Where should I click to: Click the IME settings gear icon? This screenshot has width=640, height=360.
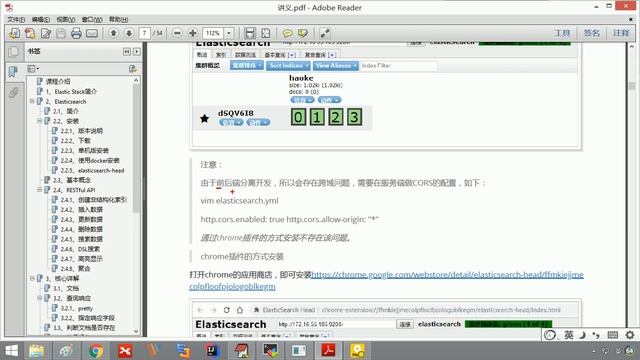pos(630,335)
